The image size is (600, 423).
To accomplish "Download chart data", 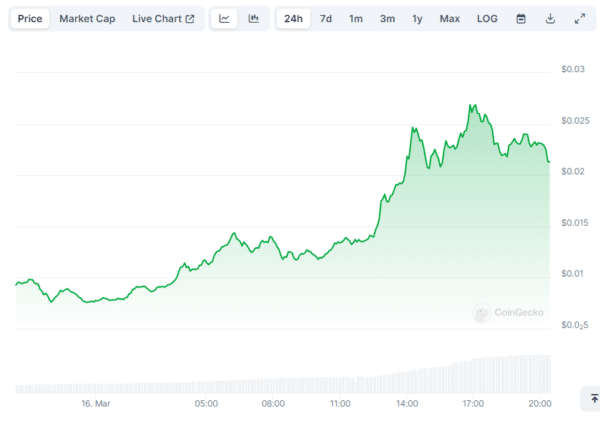I will coord(550,19).
